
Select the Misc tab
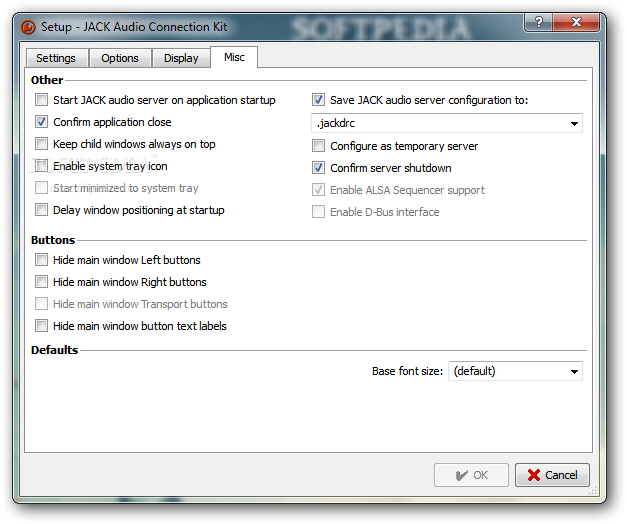click(234, 57)
